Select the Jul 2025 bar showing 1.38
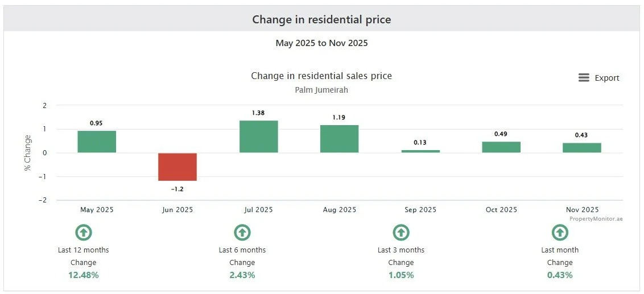644x294 pixels. click(258, 136)
